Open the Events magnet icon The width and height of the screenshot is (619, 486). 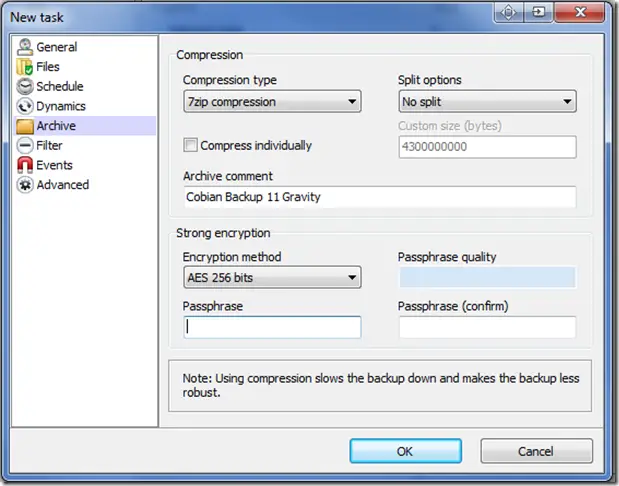tap(25, 165)
